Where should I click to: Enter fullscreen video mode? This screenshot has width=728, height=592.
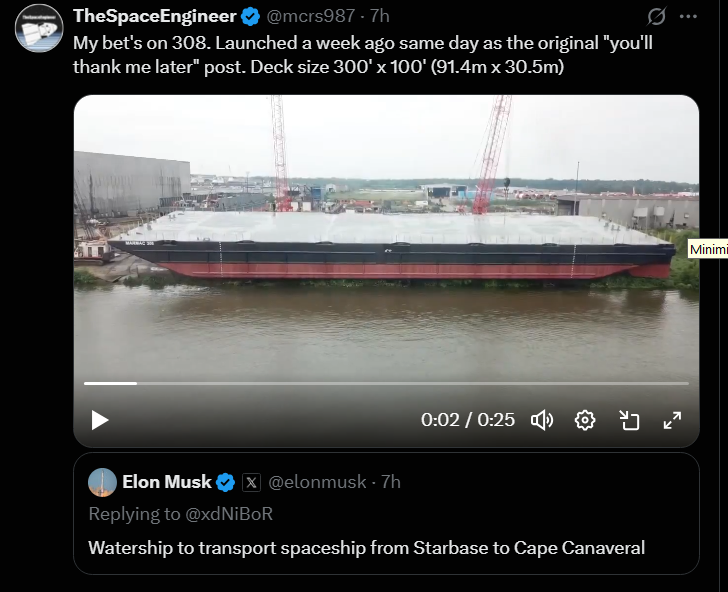(672, 420)
